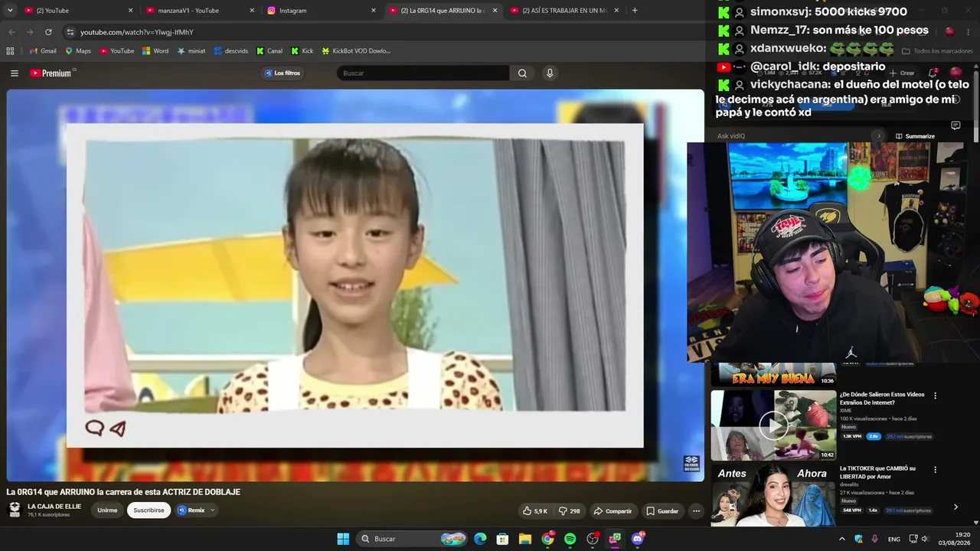Viewport: 980px width, 551px height.
Task: Show hidden system tray icons
Action: click(841, 539)
